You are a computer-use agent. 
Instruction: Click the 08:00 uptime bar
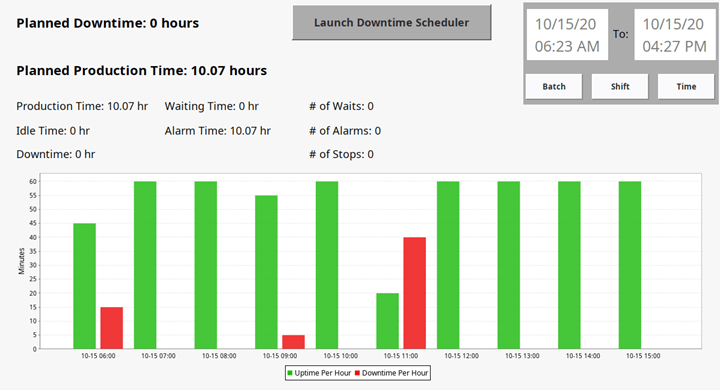click(206, 265)
